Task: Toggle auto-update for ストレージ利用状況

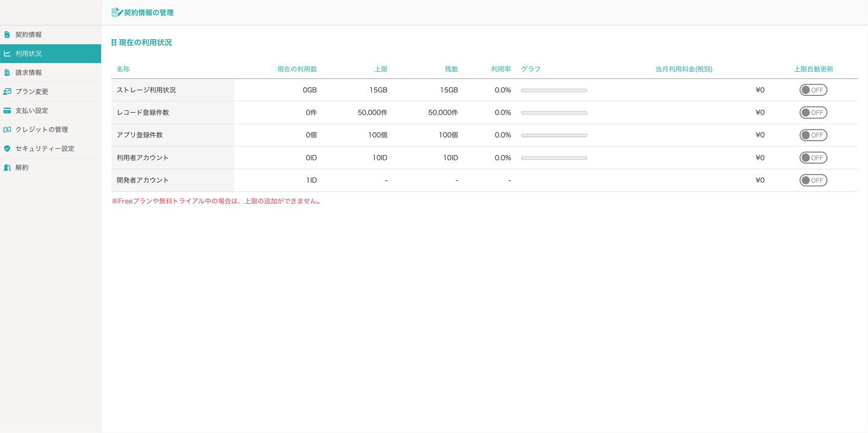Action: (813, 90)
